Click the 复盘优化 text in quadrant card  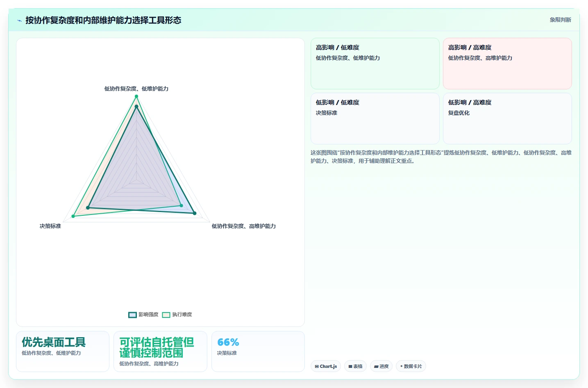(459, 113)
